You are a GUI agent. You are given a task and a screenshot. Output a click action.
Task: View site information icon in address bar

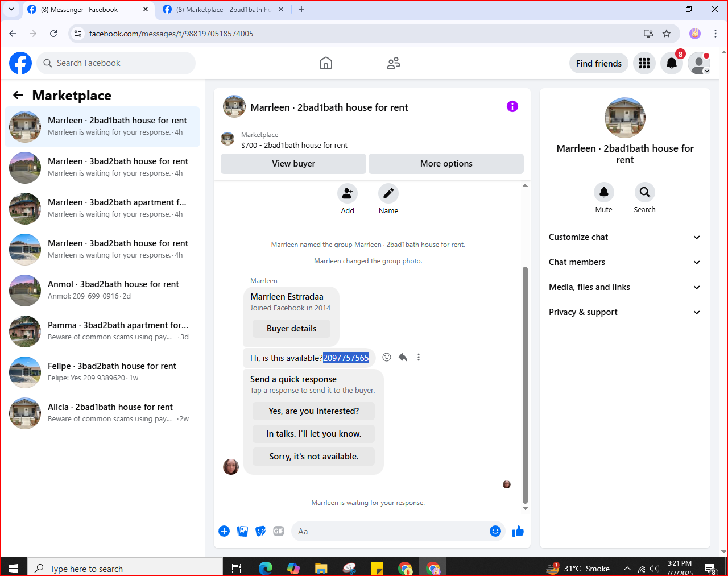(x=78, y=34)
